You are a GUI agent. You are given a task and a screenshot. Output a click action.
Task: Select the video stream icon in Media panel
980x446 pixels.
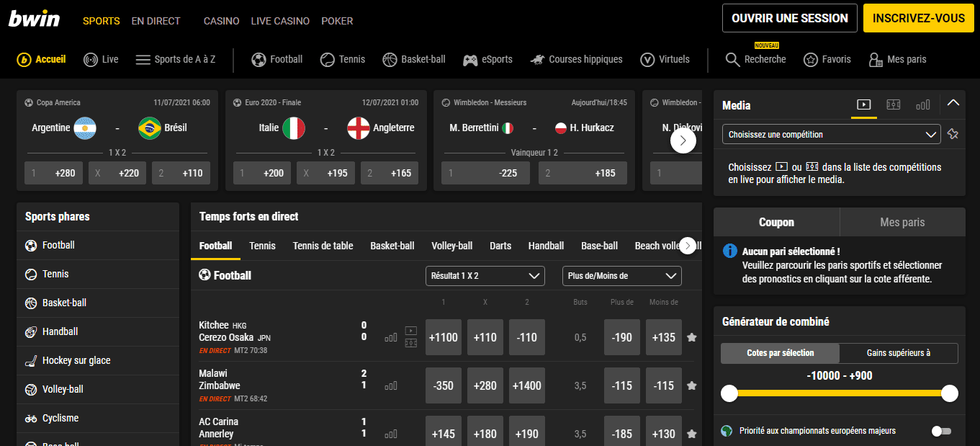tap(863, 105)
